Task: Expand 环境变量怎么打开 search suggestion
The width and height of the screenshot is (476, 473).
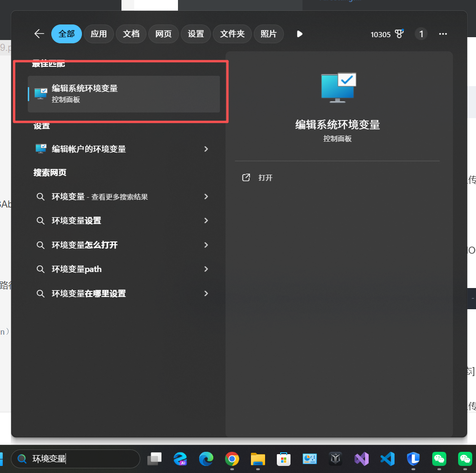Action: coord(206,245)
